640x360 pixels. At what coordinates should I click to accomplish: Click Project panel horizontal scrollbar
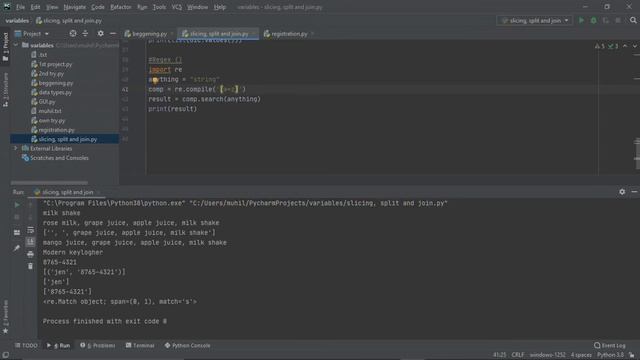(x=49, y=183)
